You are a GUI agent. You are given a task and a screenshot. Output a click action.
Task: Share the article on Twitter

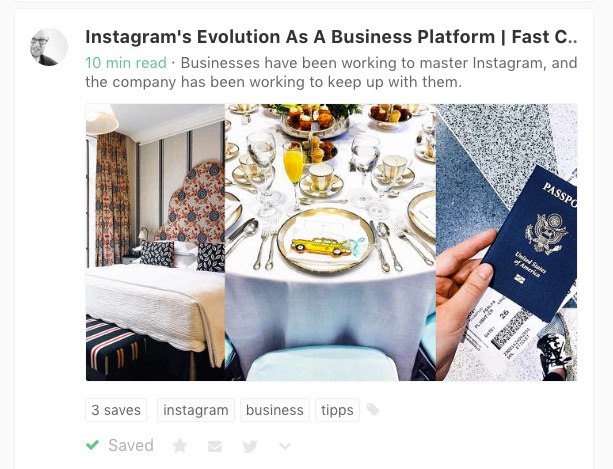[x=250, y=446]
